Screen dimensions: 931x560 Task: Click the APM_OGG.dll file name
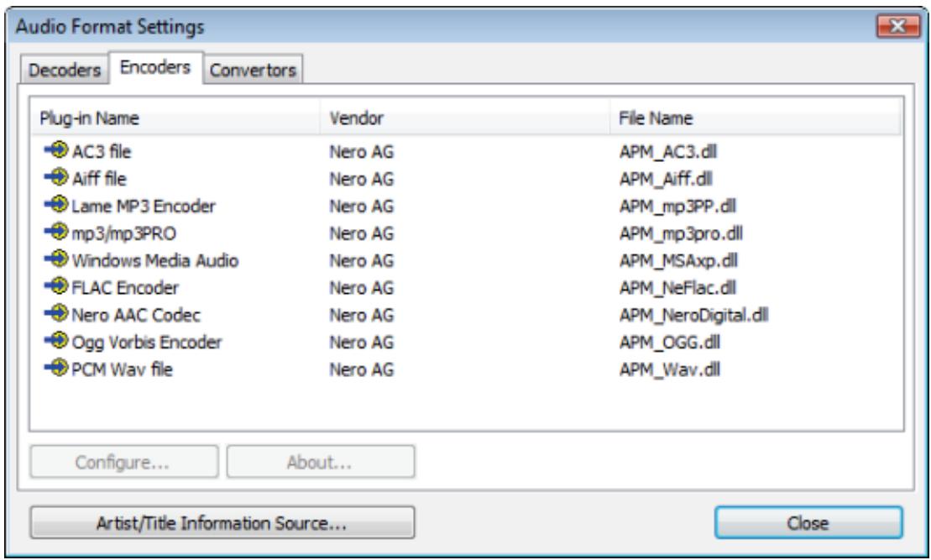coord(670,343)
